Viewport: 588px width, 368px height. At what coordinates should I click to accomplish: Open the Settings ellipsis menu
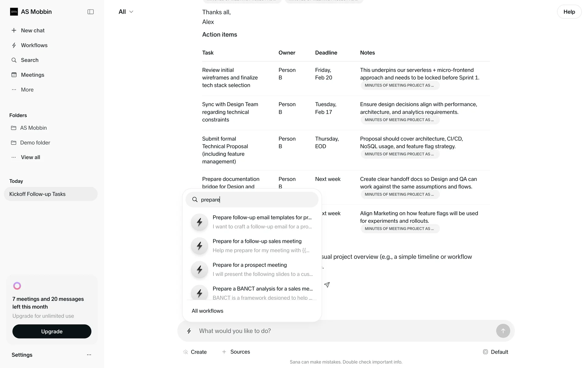[89, 355]
